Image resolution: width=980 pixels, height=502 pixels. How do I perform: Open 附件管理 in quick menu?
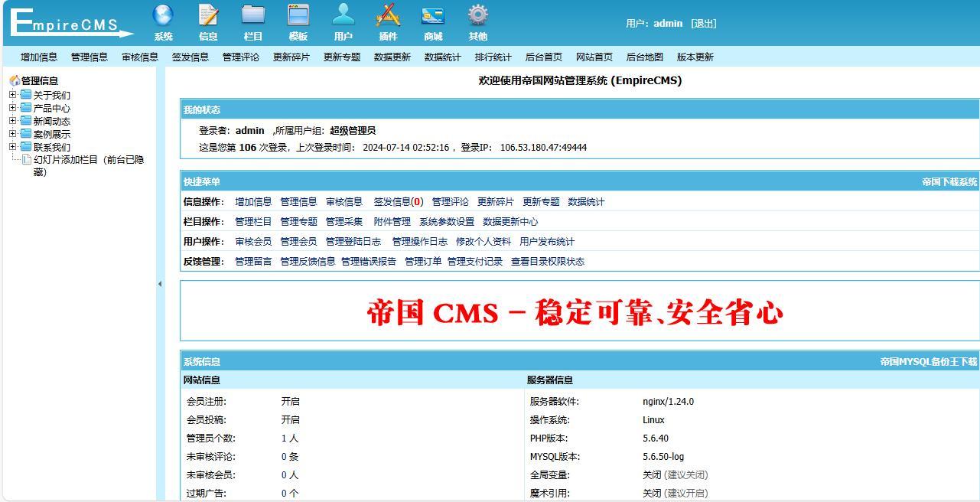pyautogui.click(x=392, y=222)
